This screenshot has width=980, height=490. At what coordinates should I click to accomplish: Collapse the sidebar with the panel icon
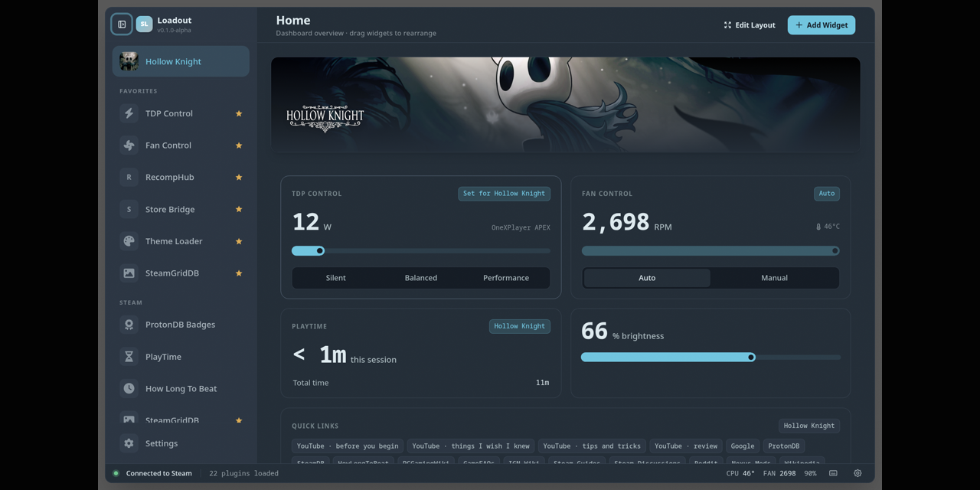click(122, 24)
